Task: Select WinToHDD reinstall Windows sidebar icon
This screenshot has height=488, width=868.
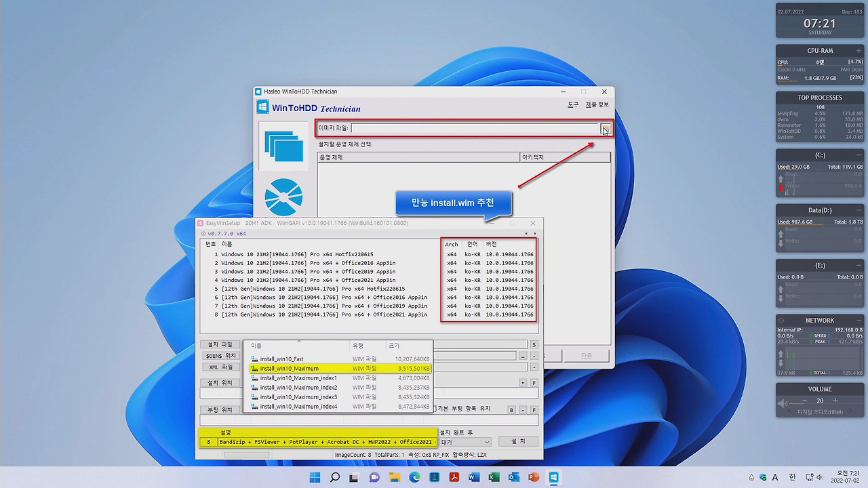Action: point(283,146)
